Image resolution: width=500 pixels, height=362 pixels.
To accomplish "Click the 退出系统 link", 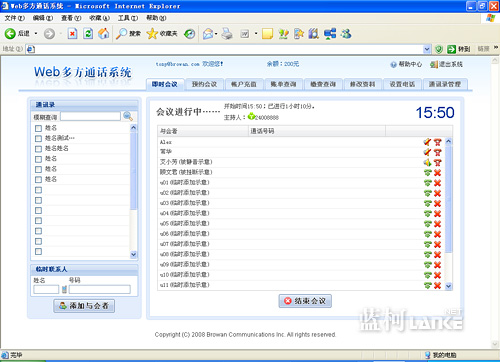I will tap(446, 64).
